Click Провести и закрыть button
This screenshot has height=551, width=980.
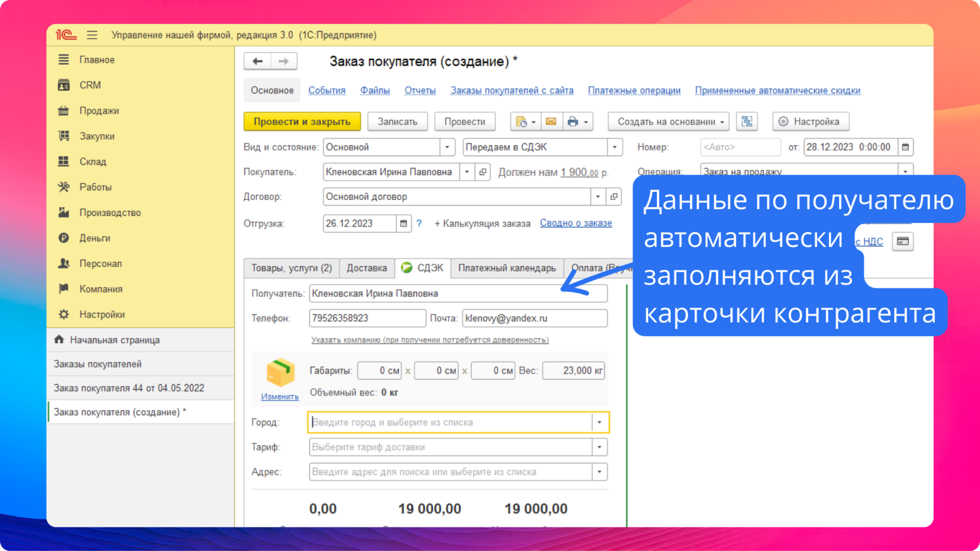(x=302, y=122)
